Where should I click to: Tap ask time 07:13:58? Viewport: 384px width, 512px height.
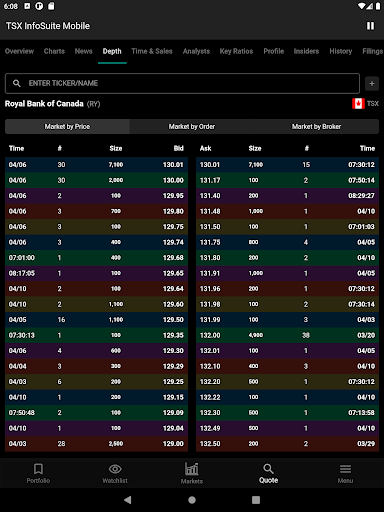pyautogui.click(x=361, y=413)
